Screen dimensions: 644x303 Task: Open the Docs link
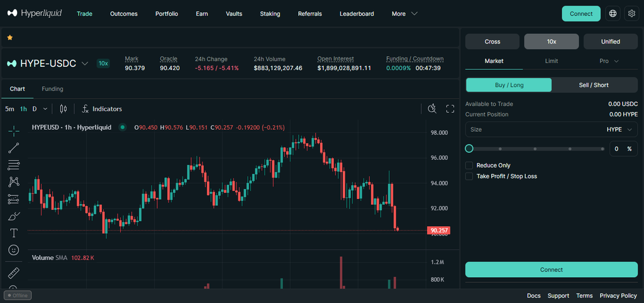(534, 295)
